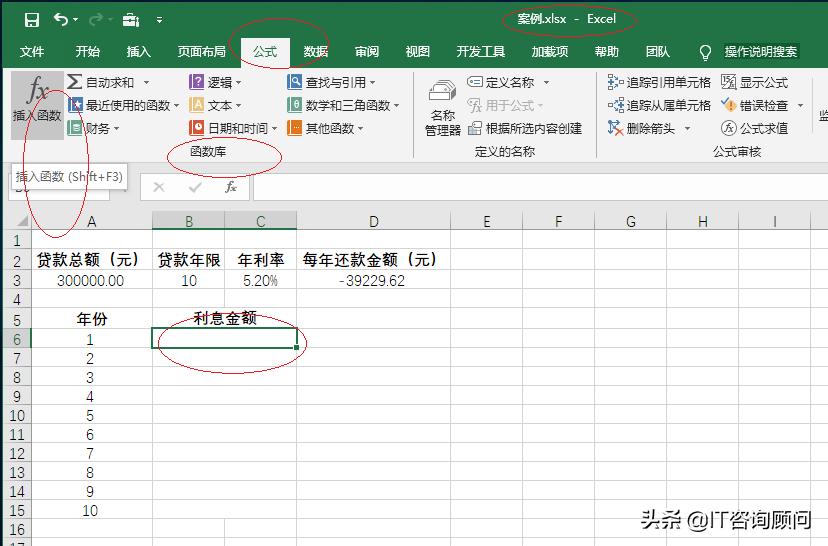Screen dimensions: 828x546
Task: Open the 帮助 ribbon tab
Action: point(606,52)
